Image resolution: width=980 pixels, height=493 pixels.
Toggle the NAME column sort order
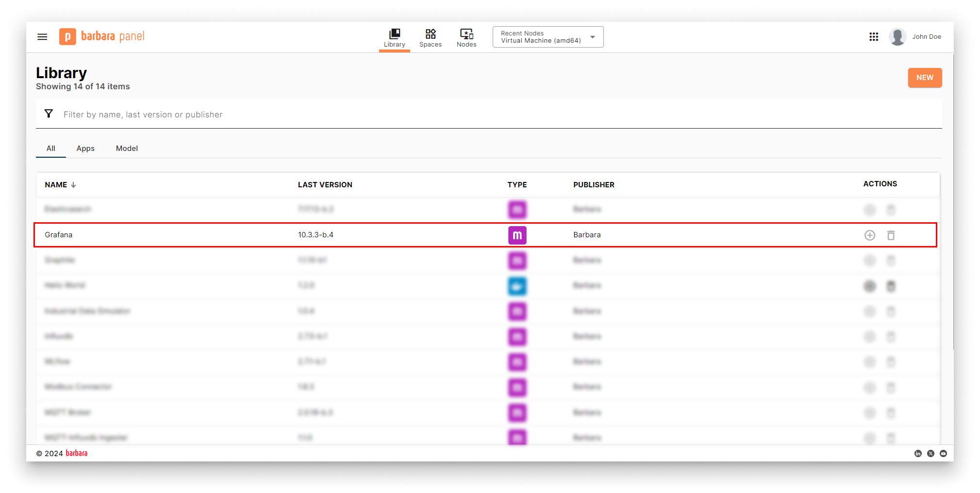[x=60, y=184]
